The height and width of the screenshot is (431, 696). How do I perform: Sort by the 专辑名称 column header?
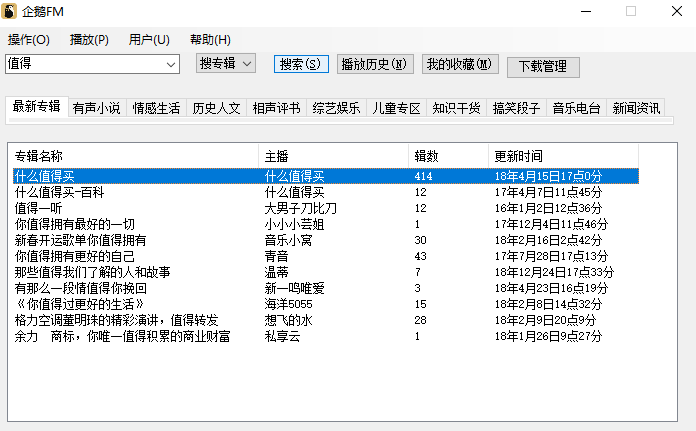click(134, 156)
